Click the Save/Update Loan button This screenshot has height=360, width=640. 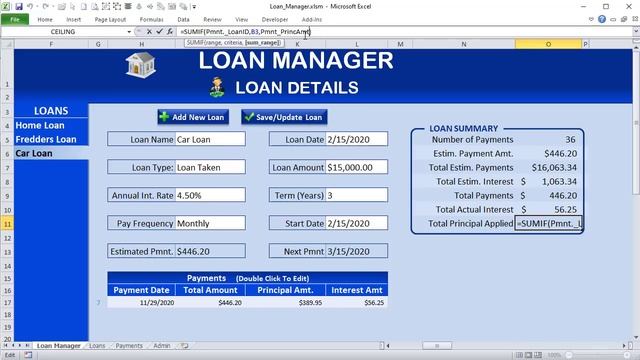pos(284,117)
